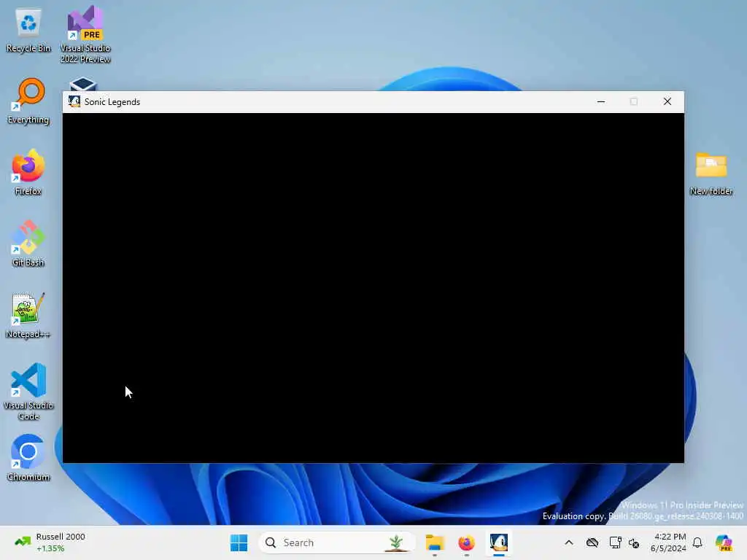Click the Sonic Legends taskbar icon
747x560 pixels.
[499, 542]
